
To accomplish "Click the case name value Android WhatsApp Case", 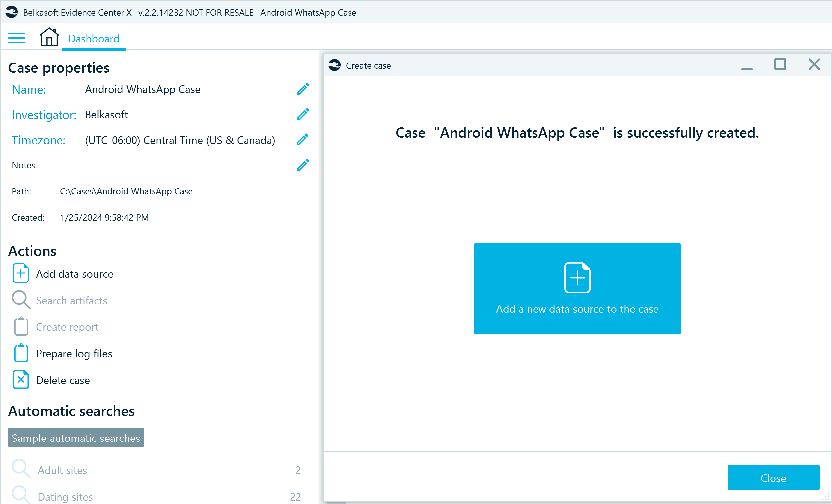I will click(x=143, y=89).
